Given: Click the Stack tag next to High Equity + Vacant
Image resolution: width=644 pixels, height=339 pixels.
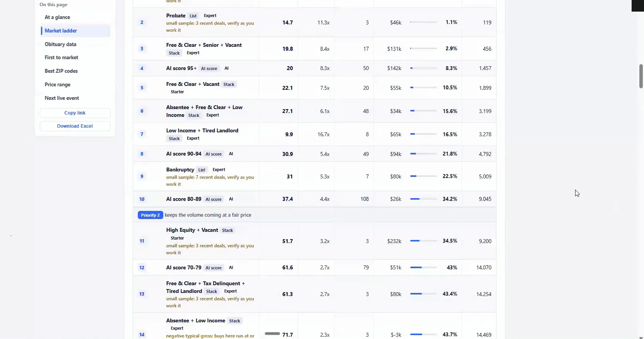Looking at the screenshot, I should coord(228,230).
